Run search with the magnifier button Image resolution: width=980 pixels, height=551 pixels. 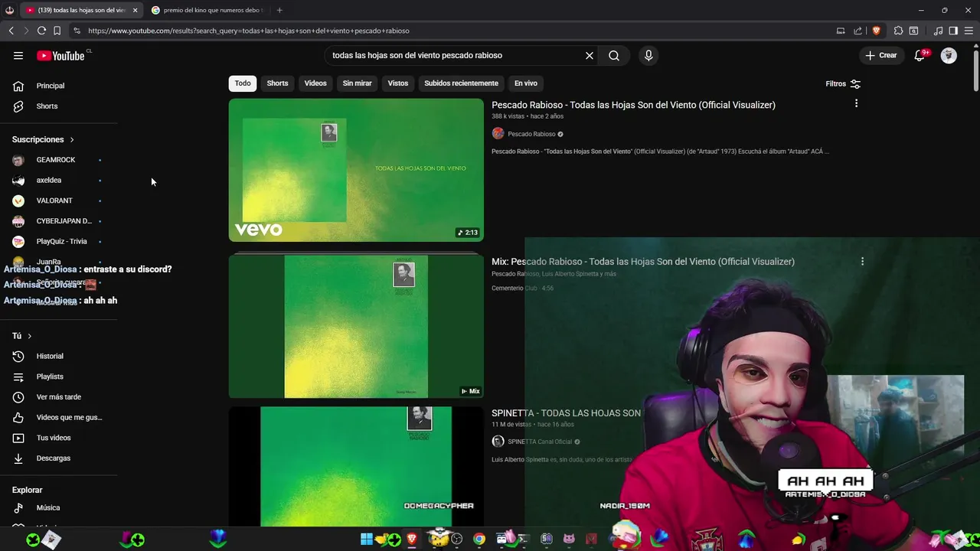pyautogui.click(x=614, y=55)
